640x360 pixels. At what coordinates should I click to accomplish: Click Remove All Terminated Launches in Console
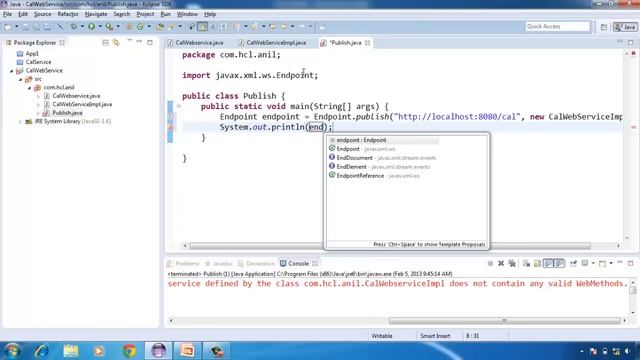click(512, 263)
